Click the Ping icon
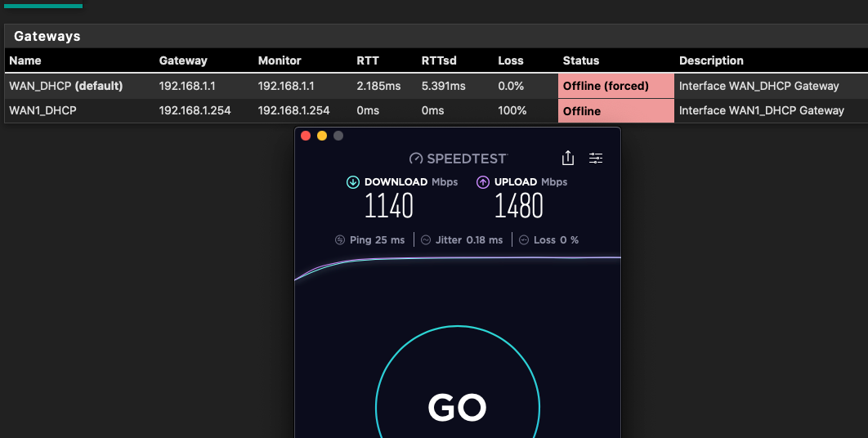868x438 pixels. (x=340, y=239)
